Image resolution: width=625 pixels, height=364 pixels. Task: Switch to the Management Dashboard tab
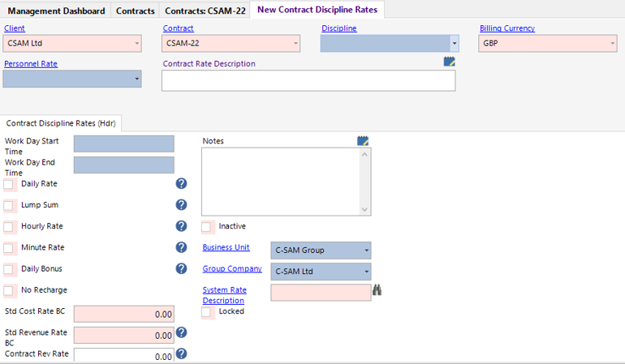(x=56, y=11)
